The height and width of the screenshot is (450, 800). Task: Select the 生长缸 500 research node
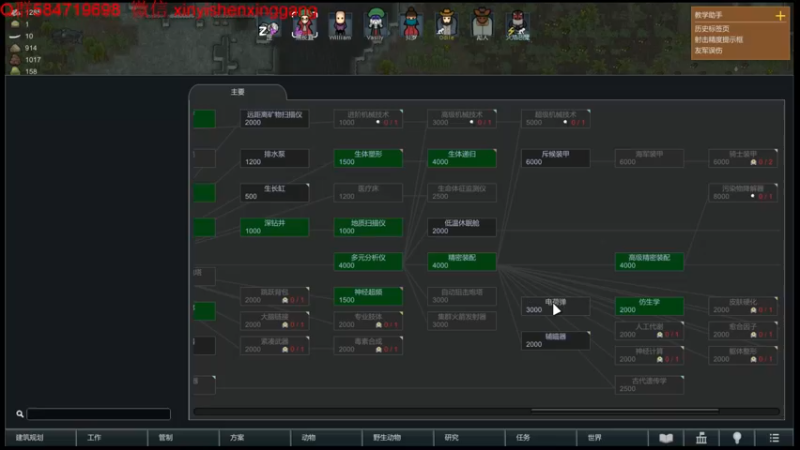pyautogui.click(x=274, y=192)
